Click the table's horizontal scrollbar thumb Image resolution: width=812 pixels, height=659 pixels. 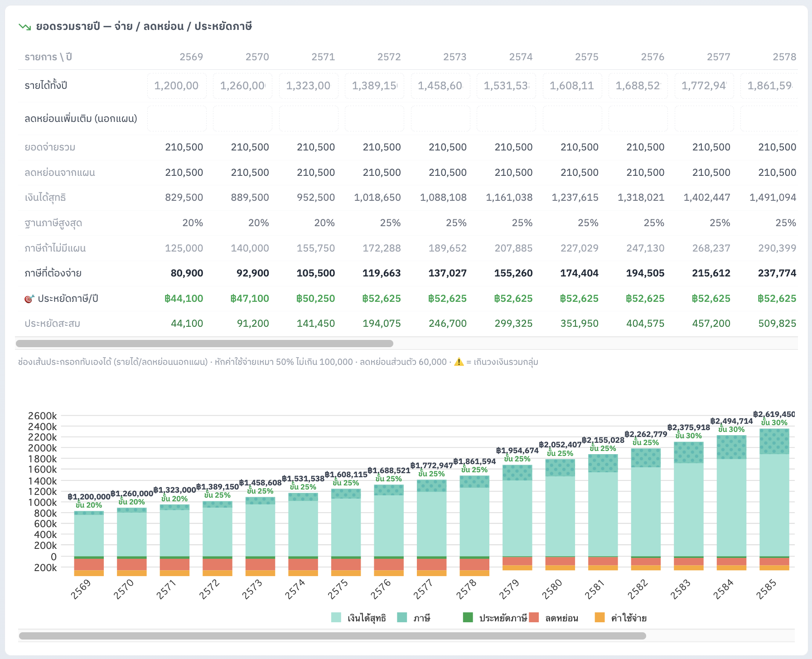pyautogui.click(x=204, y=344)
